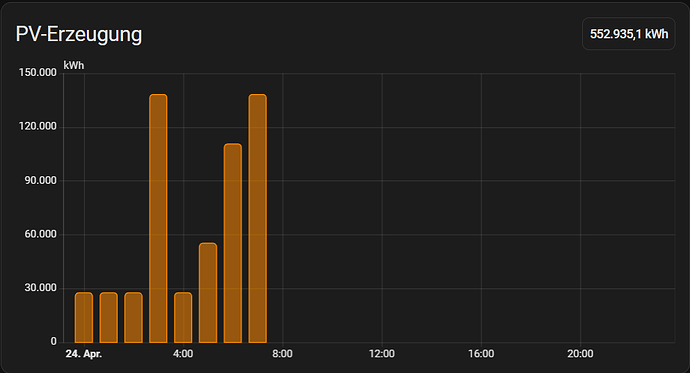Viewport: 690px width, 373px height.
Task: Click the 120.000 y-axis value
Action: pos(38,127)
